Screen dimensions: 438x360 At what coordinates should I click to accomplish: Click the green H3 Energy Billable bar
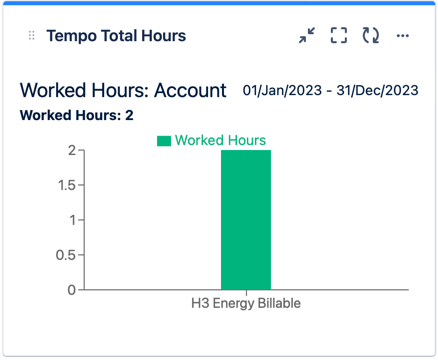tap(246, 220)
